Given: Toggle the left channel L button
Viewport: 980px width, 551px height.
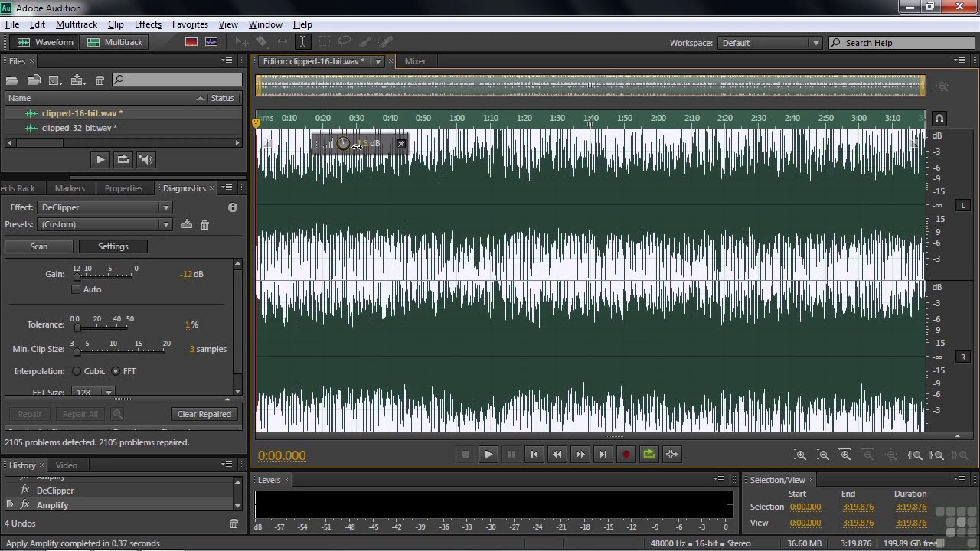Looking at the screenshot, I should click(x=963, y=205).
